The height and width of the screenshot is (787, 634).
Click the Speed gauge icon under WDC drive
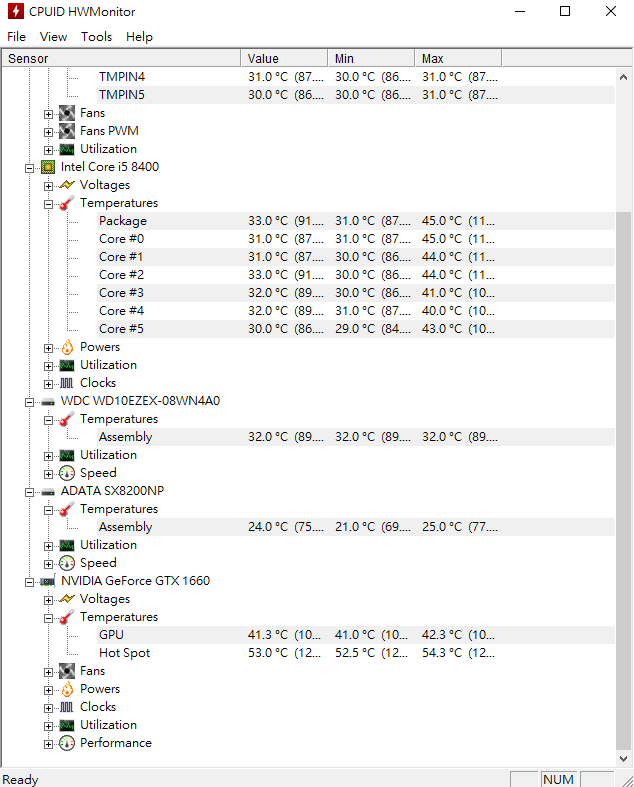[x=67, y=473]
